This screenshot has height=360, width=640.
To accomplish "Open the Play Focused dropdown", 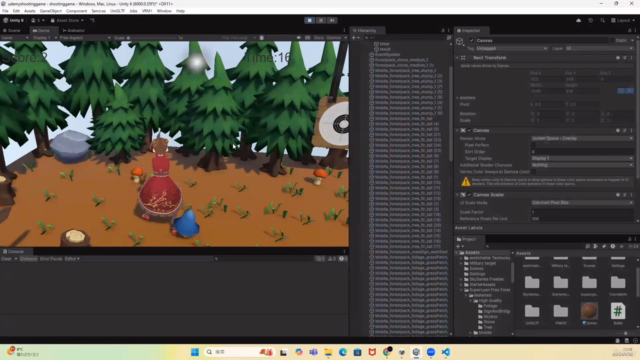I will (239, 38).
